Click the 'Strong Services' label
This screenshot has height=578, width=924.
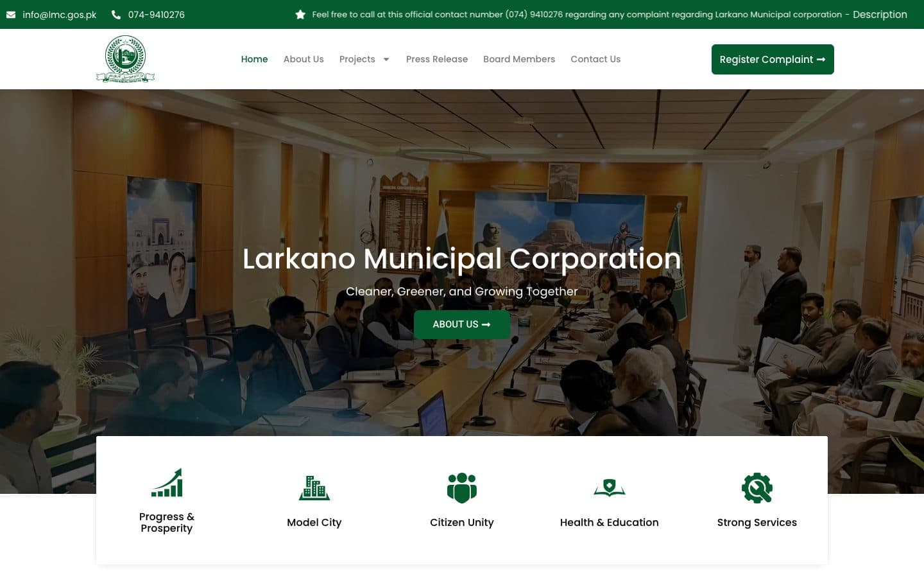tap(757, 522)
